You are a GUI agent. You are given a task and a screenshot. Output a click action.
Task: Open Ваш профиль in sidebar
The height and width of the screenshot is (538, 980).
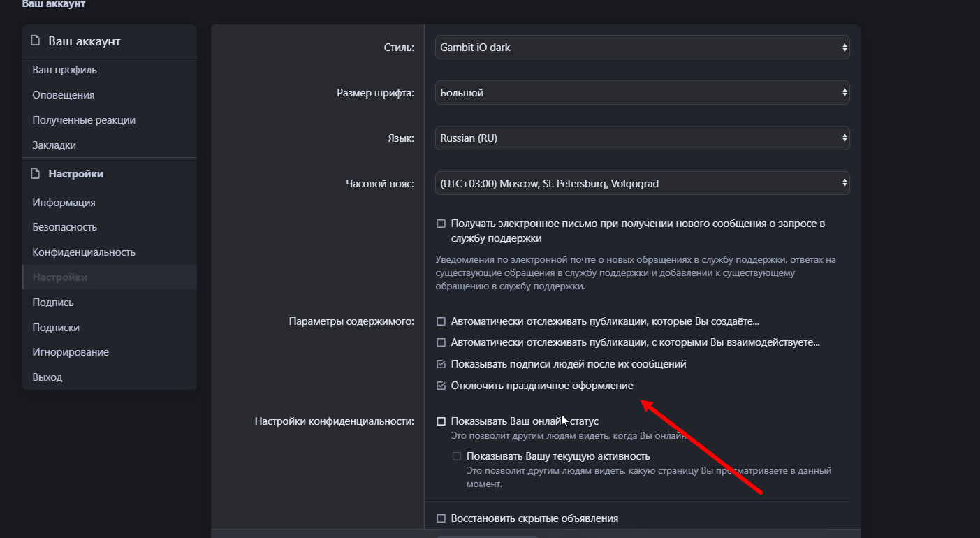[x=64, y=70]
